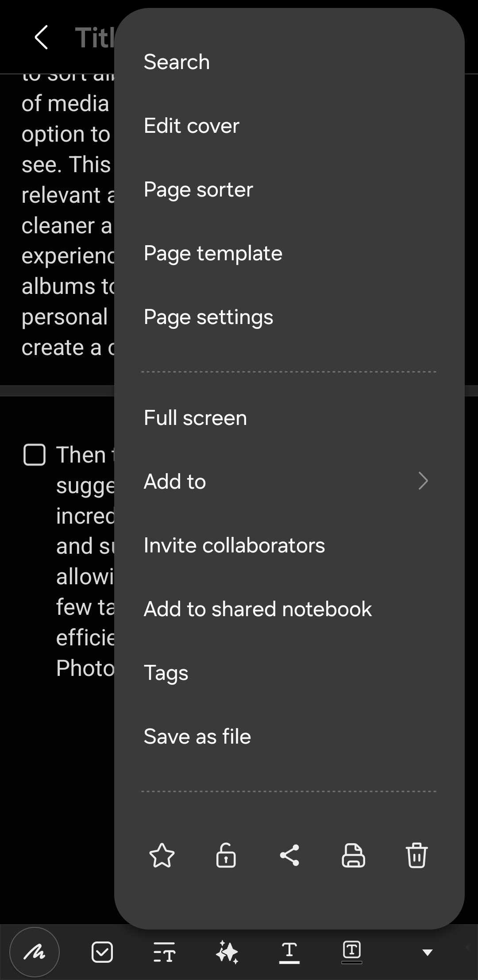Go back with the back arrow
Viewport: 478px width, 980px height.
(x=41, y=37)
